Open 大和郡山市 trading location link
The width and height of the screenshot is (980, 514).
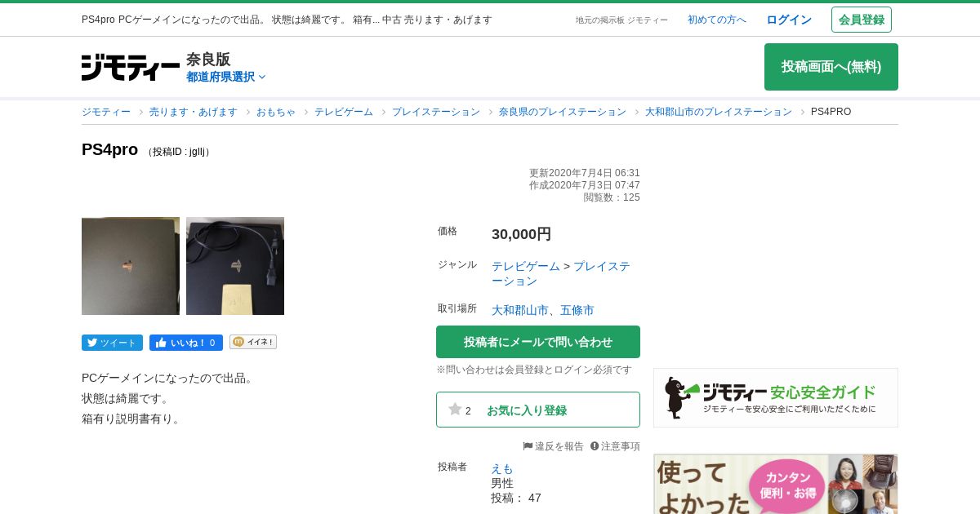(x=520, y=310)
